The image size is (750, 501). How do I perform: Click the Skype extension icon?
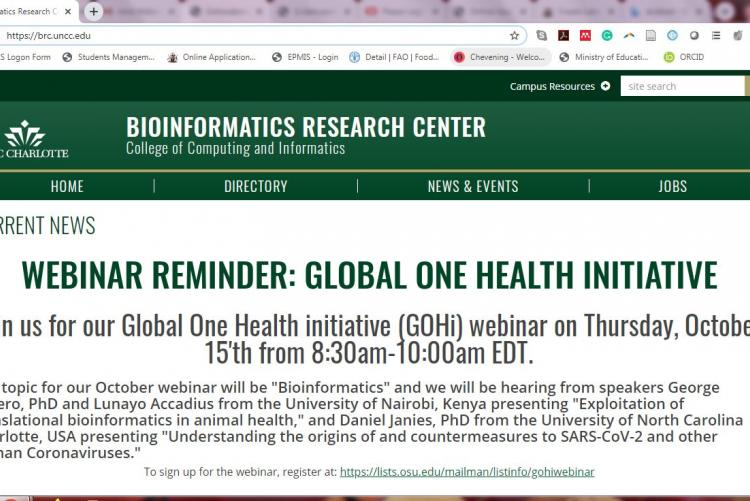[540, 35]
